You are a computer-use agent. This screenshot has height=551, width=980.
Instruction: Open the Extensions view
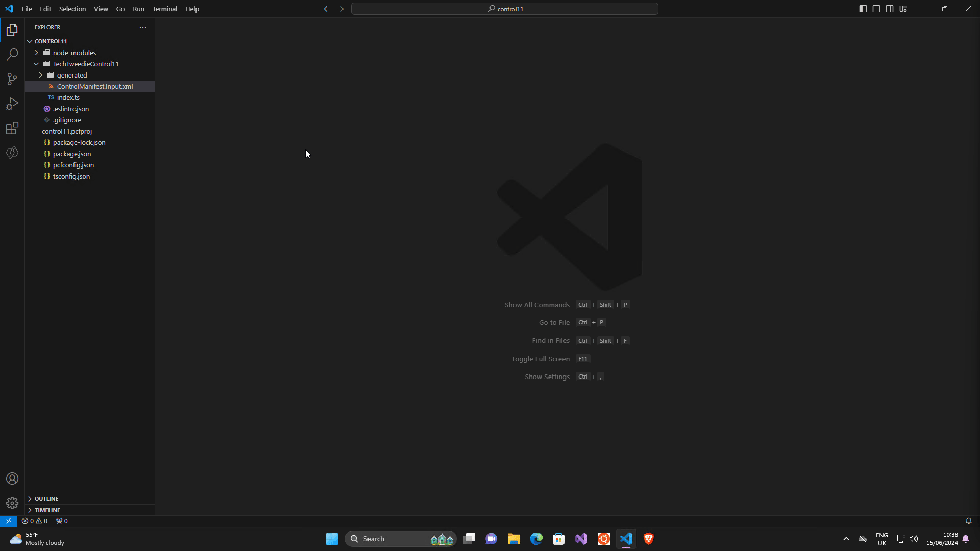coord(12,128)
